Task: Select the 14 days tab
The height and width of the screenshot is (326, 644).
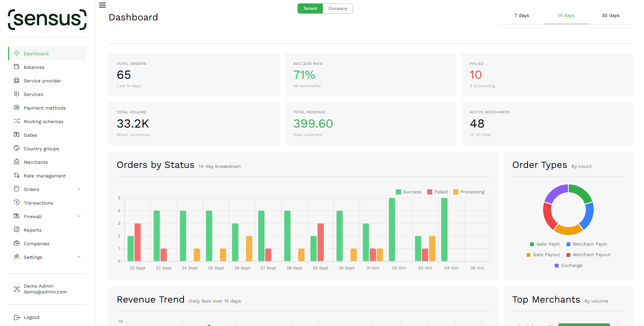Action: tap(566, 16)
